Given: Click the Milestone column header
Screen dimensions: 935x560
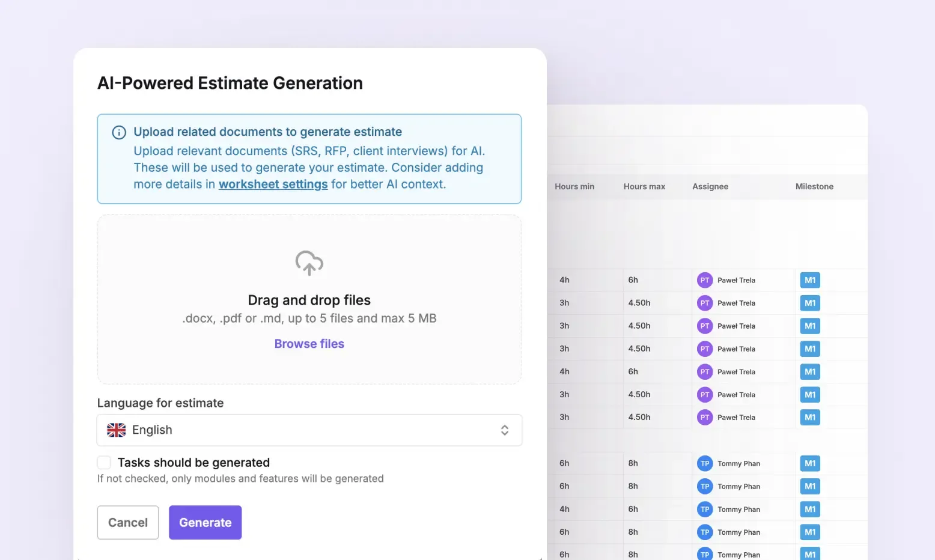Looking at the screenshot, I should (814, 186).
